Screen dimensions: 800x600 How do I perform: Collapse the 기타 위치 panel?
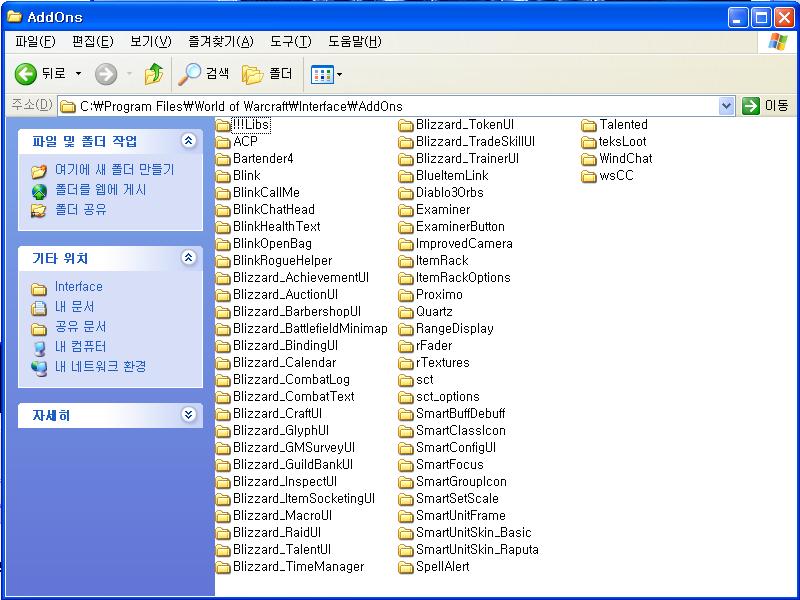pyautogui.click(x=188, y=258)
